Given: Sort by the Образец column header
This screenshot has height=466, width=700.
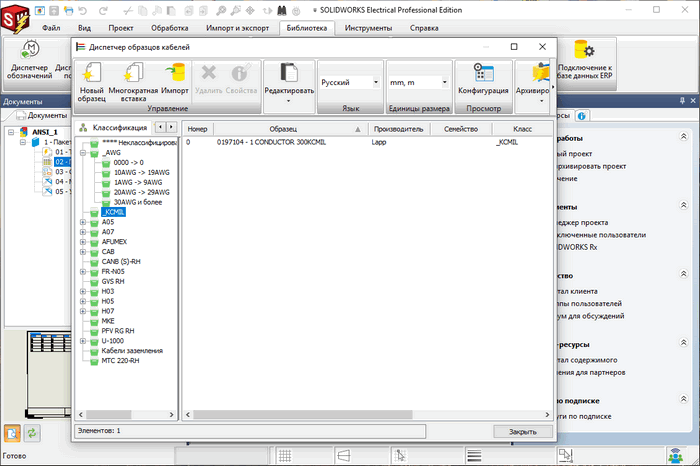Looking at the screenshot, I should tap(290, 129).
